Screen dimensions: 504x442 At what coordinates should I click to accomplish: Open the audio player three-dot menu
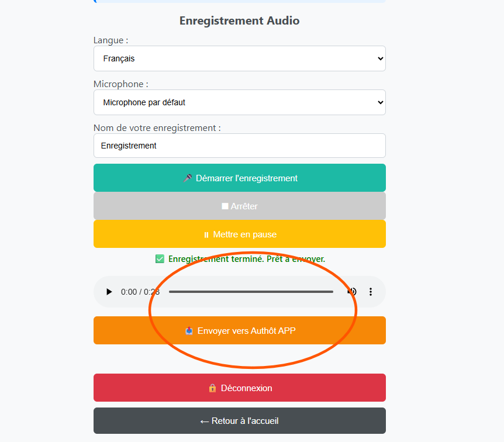click(371, 292)
